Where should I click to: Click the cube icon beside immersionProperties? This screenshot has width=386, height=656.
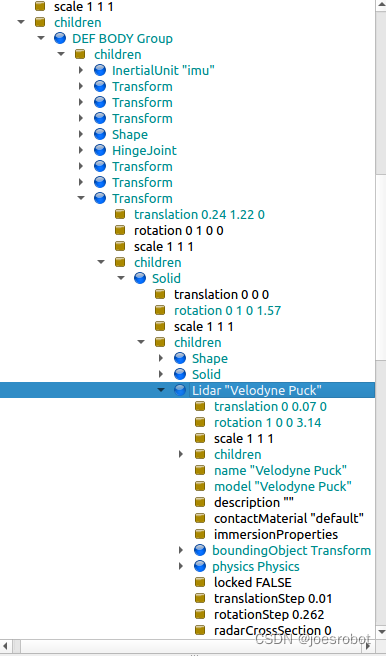[200, 534]
